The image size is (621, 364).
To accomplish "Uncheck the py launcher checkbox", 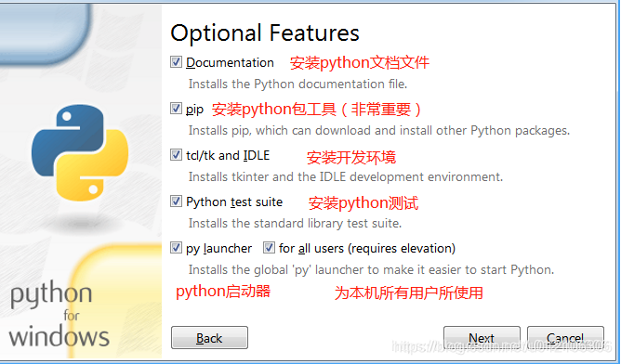I will click(176, 248).
